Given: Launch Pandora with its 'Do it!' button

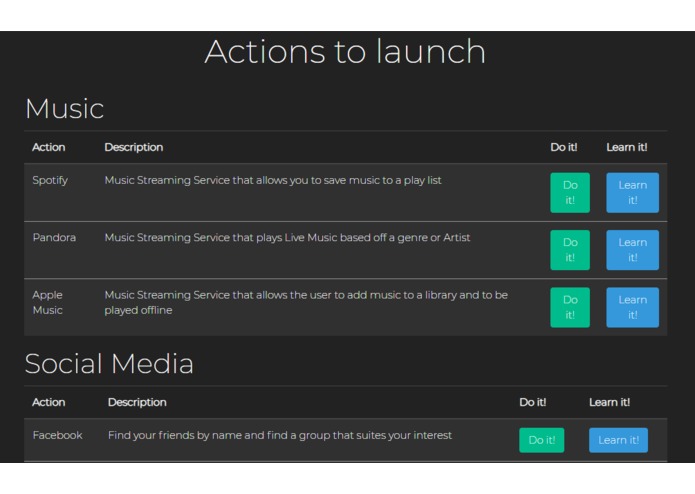Looking at the screenshot, I should [x=570, y=250].
